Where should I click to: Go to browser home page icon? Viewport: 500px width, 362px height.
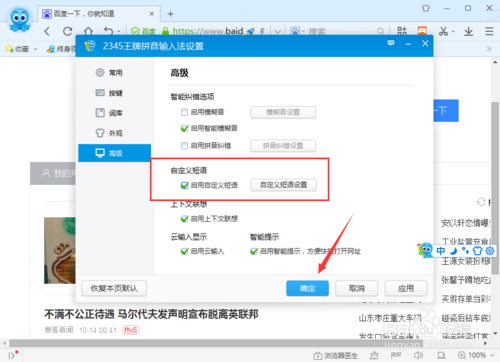point(88,31)
